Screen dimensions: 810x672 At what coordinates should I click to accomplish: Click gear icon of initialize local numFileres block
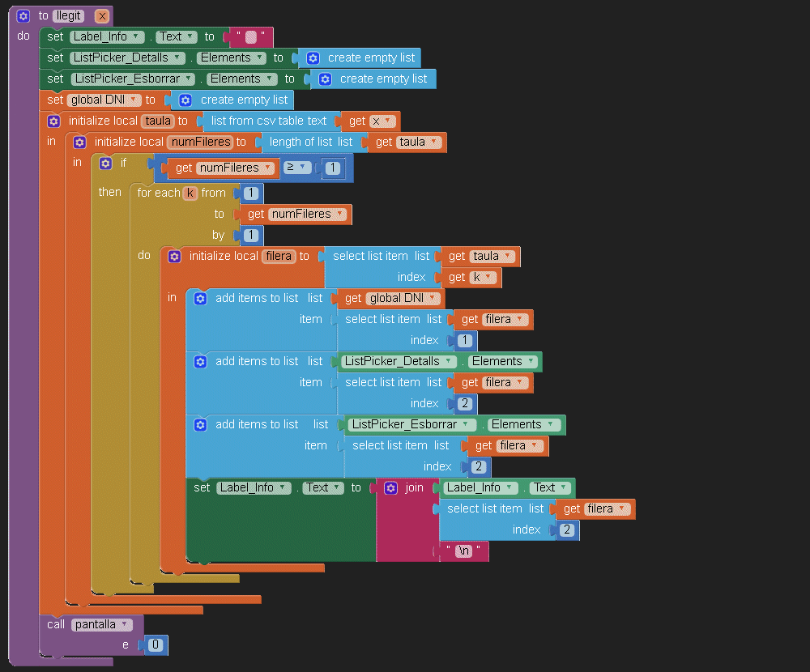(x=79, y=142)
